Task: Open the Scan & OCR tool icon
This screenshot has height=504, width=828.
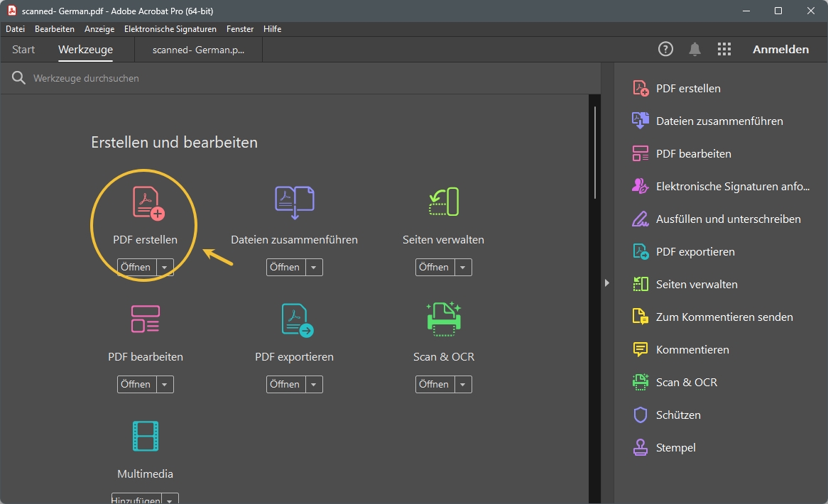Action: coord(443,318)
